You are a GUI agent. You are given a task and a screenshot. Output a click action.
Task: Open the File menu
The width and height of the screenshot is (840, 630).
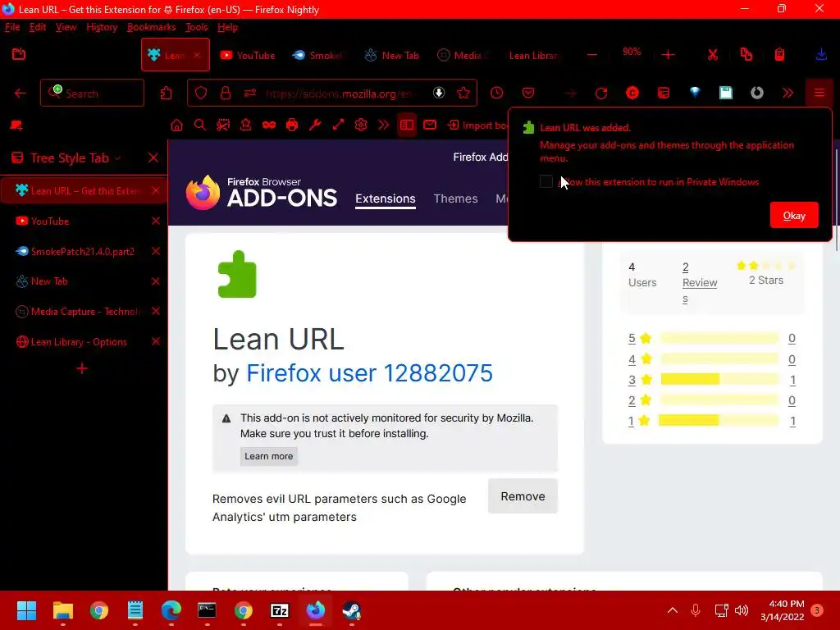(x=12, y=27)
